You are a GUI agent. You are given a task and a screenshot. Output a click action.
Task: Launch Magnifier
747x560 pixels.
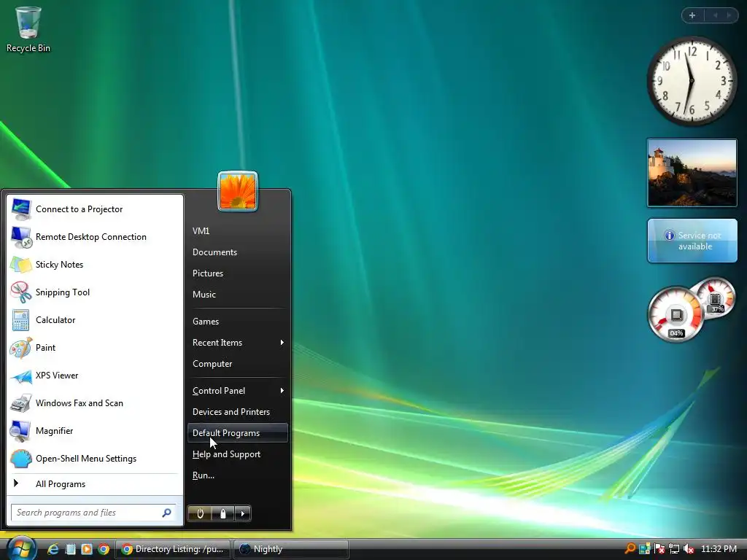click(x=94, y=431)
